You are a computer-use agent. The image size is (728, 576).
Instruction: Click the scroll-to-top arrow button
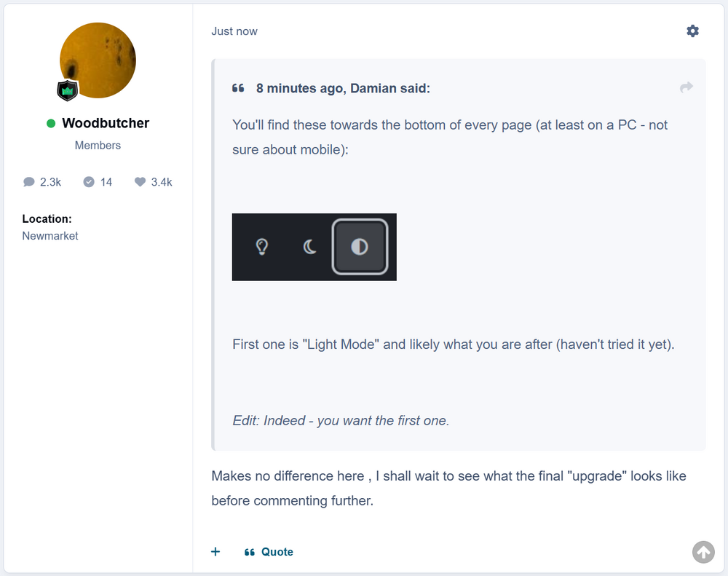click(x=703, y=552)
